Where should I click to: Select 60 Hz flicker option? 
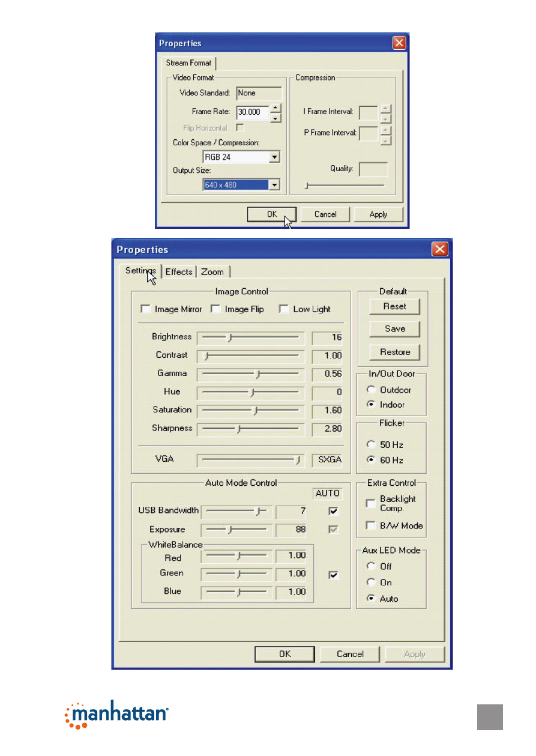371,460
